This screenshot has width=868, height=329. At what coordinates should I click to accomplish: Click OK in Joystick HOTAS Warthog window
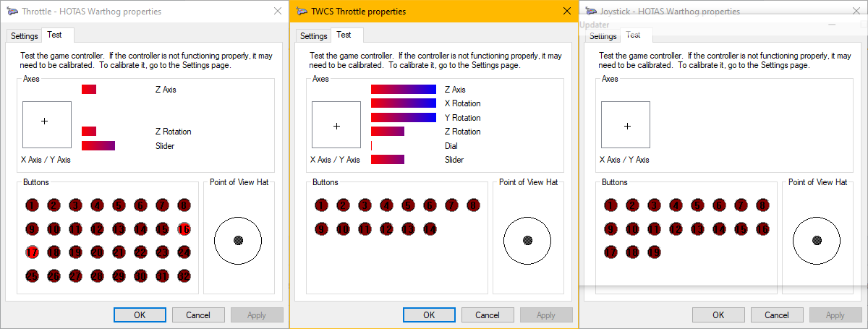(x=718, y=315)
